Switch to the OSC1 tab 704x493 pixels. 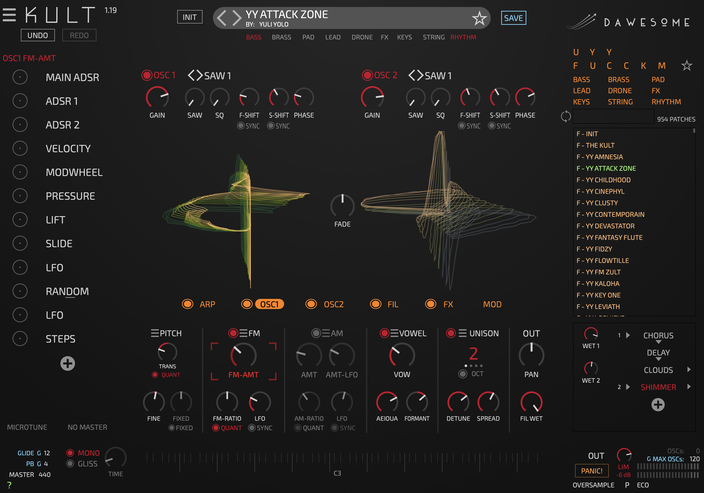tap(269, 304)
